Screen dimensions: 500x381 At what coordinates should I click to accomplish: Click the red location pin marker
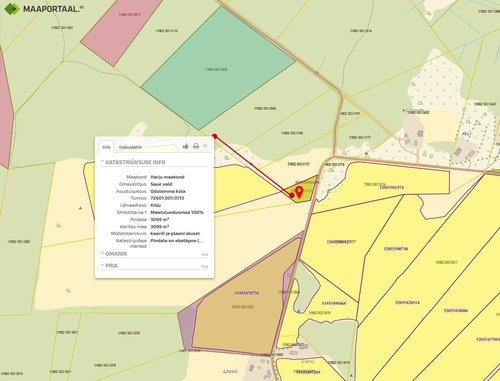299,192
